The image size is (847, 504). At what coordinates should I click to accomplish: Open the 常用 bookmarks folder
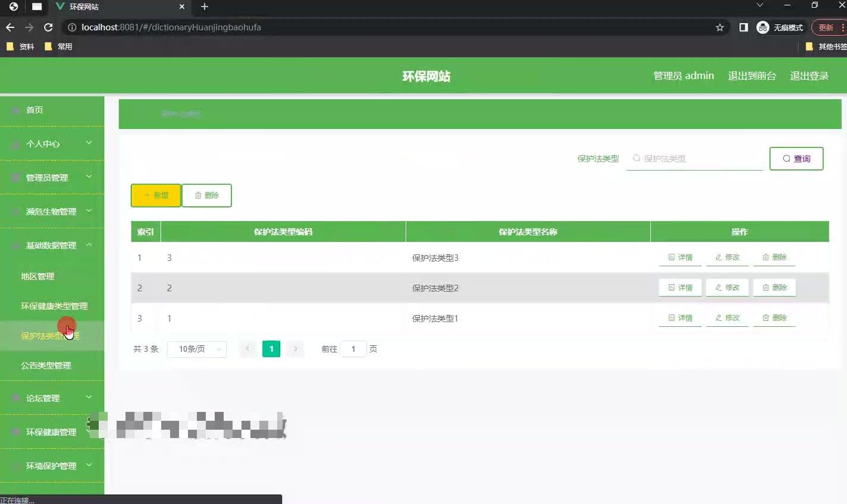click(x=58, y=46)
